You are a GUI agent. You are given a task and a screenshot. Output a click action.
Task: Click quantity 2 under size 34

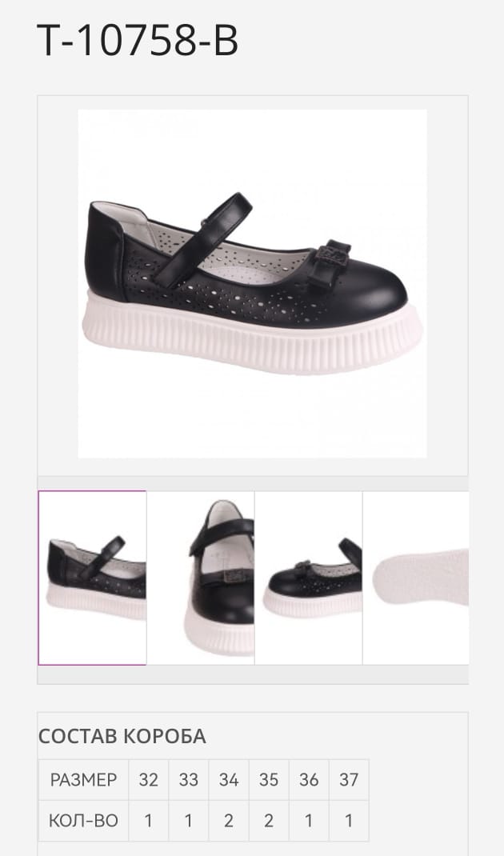[x=228, y=821]
